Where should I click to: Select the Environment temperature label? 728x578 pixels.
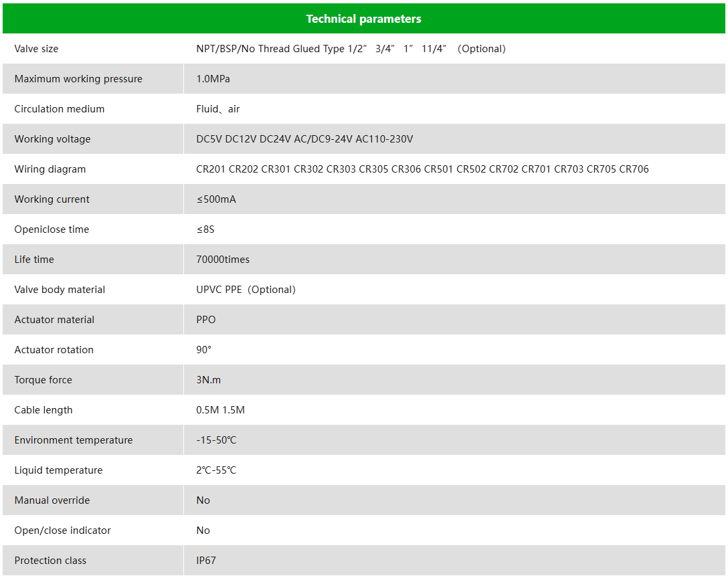coord(74,440)
